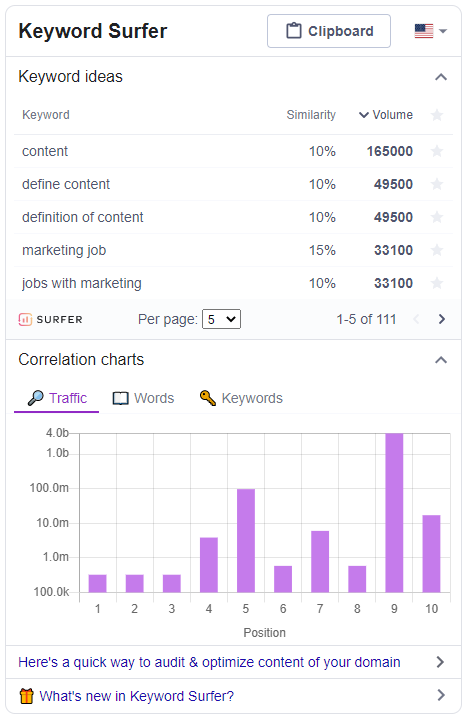Star the 'define content' keyword
This screenshot has height=719, width=468.
coord(437,184)
